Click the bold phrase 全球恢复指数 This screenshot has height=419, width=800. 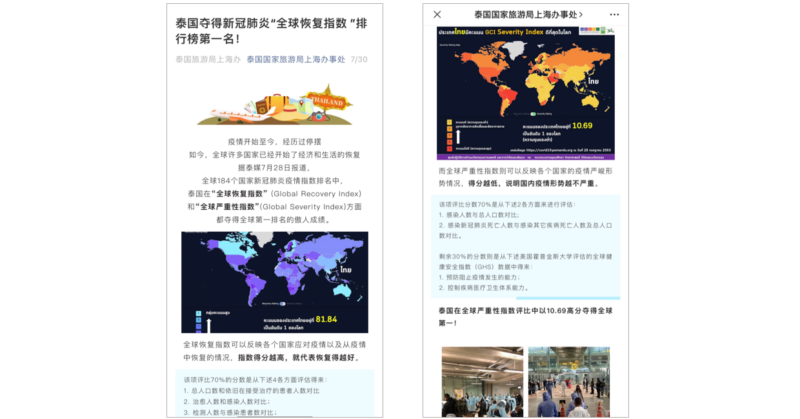[240, 193]
